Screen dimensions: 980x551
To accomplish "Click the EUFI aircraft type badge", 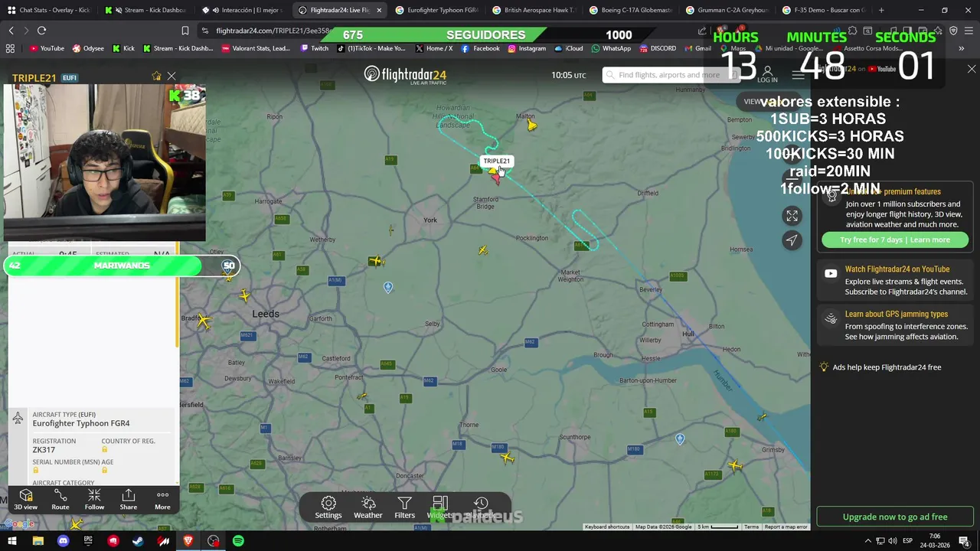I will 69,78.
